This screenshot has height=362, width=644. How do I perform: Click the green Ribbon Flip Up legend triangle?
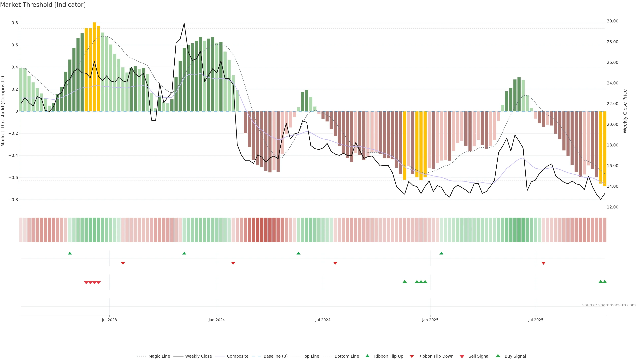click(x=367, y=356)
